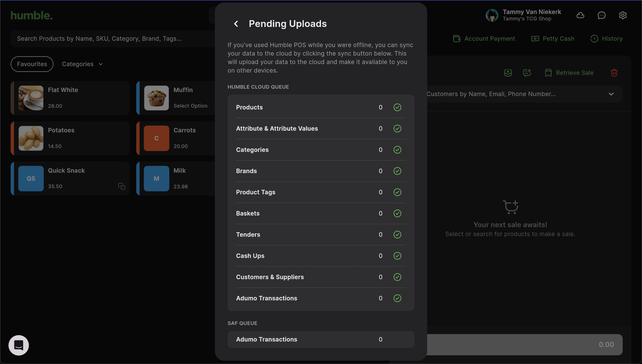Screen dimensions: 642x364
Task: Open the Intercom chat launcher bubble
Action: (x=19, y=345)
